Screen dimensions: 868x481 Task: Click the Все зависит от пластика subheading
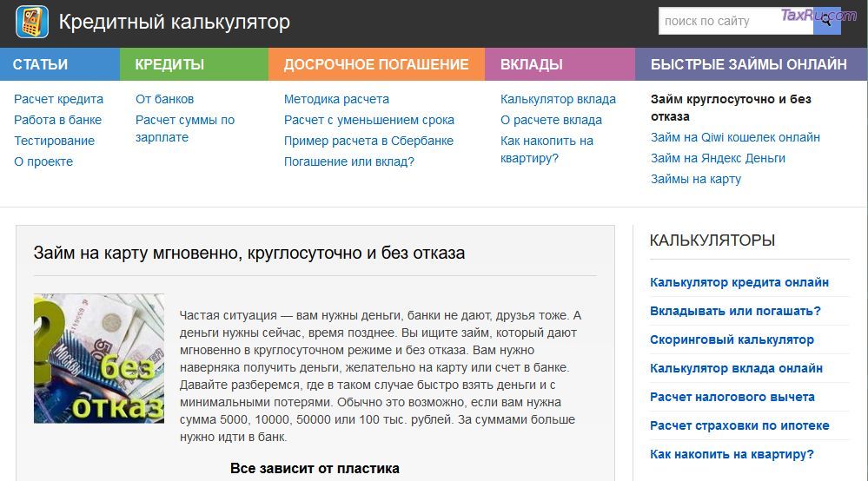coord(315,469)
